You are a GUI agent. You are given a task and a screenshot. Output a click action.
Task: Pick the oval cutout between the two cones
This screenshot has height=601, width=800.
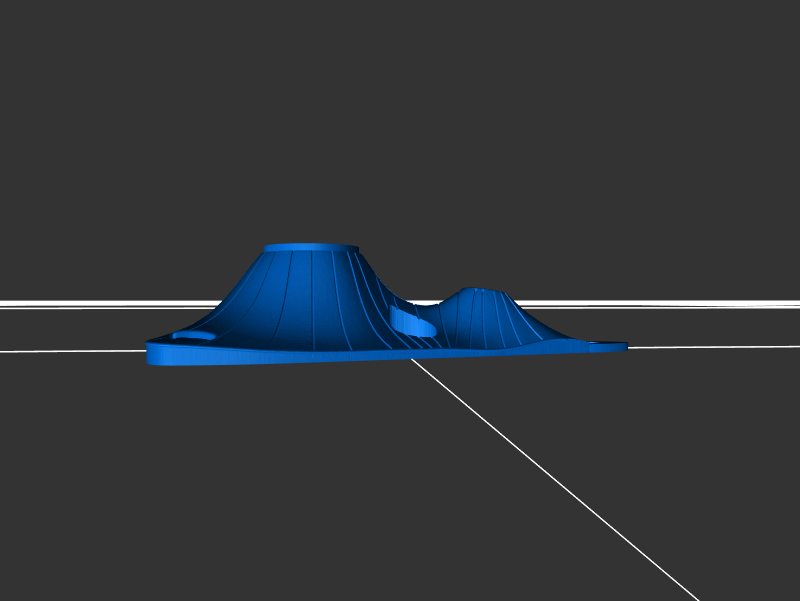[x=412, y=322]
